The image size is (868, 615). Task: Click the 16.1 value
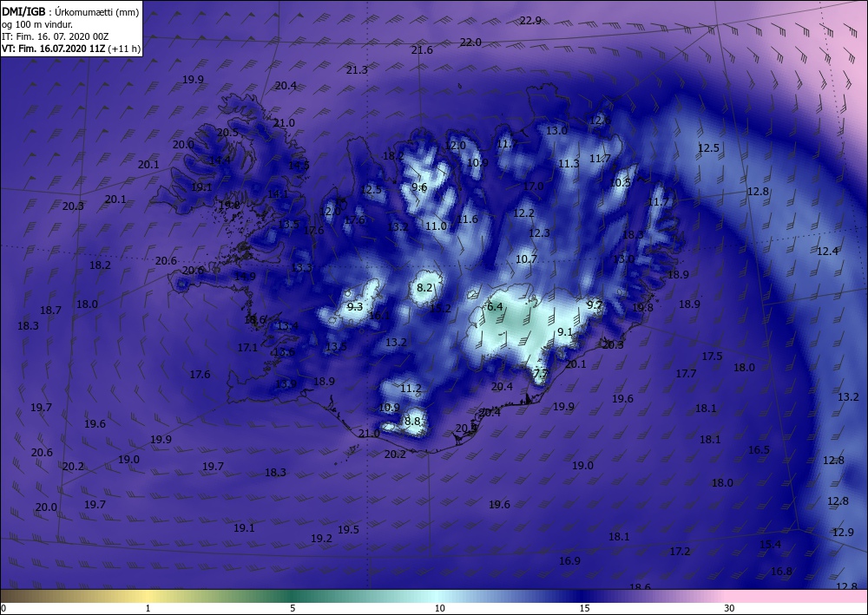[x=379, y=316]
